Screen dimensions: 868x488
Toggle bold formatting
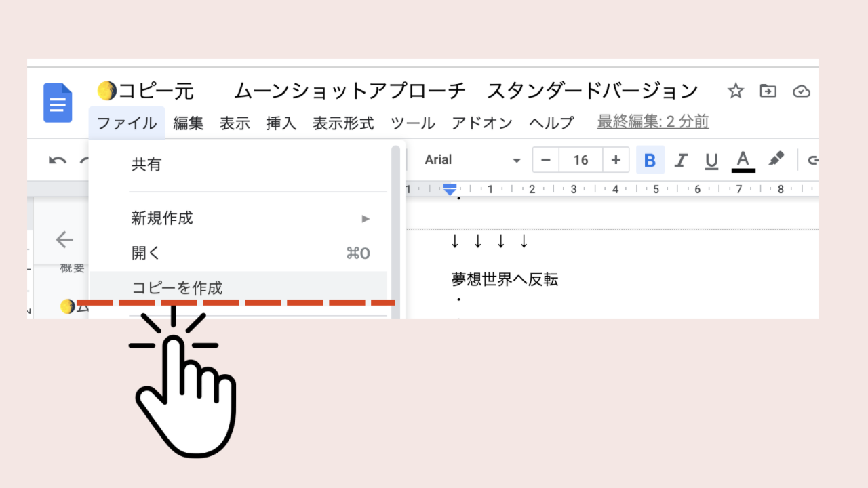(650, 161)
